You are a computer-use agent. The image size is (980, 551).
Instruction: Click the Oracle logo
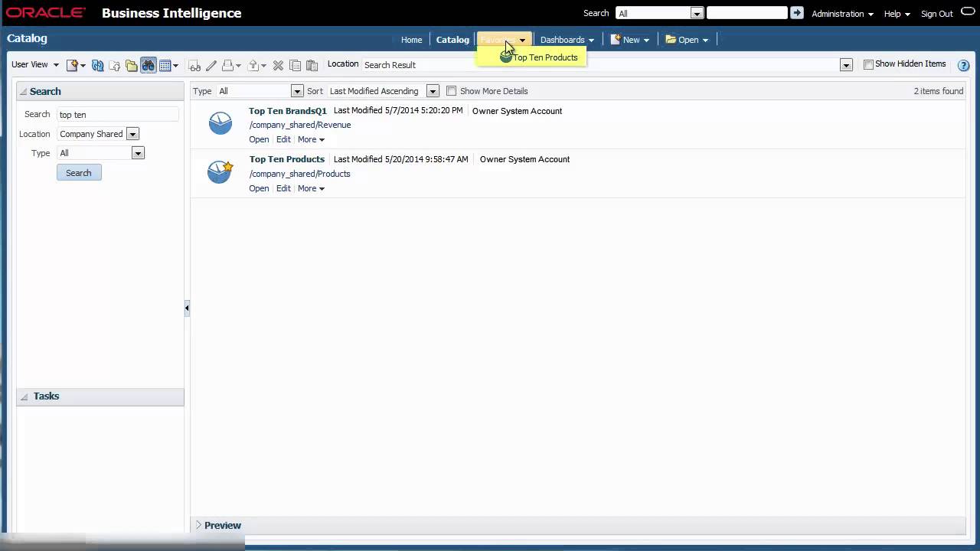tap(46, 13)
